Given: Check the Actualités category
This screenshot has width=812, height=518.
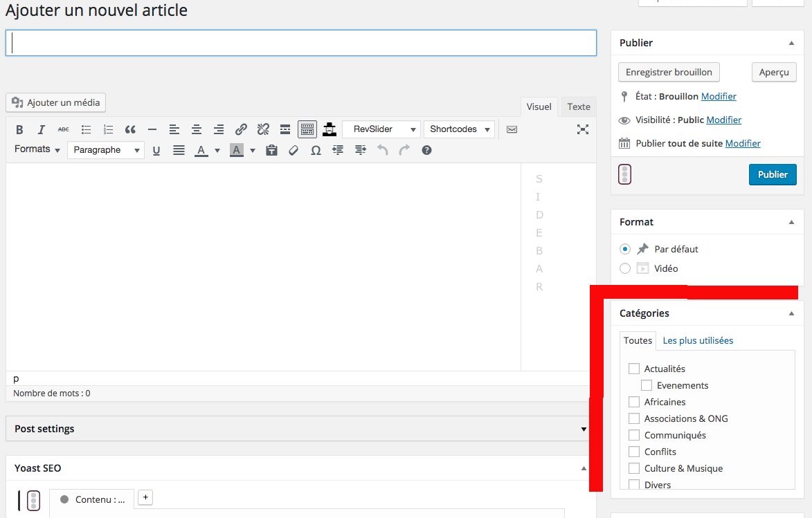Looking at the screenshot, I should [x=633, y=369].
